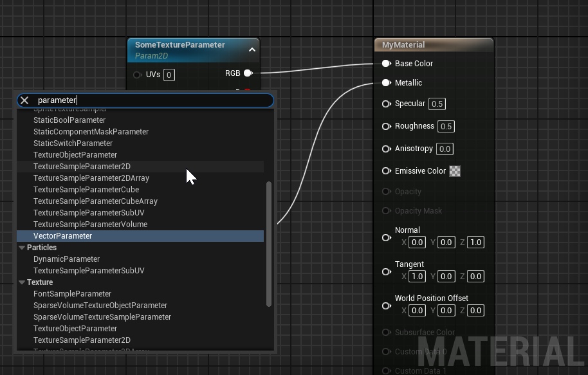The width and height of the screenshot is (588, 375).
Task: Click the Specular input pin
Action: (x=386, y=104)
